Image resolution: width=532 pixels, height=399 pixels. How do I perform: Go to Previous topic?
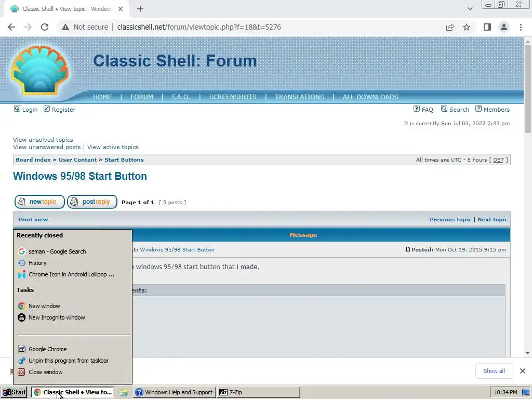click(x=450, y=220)
